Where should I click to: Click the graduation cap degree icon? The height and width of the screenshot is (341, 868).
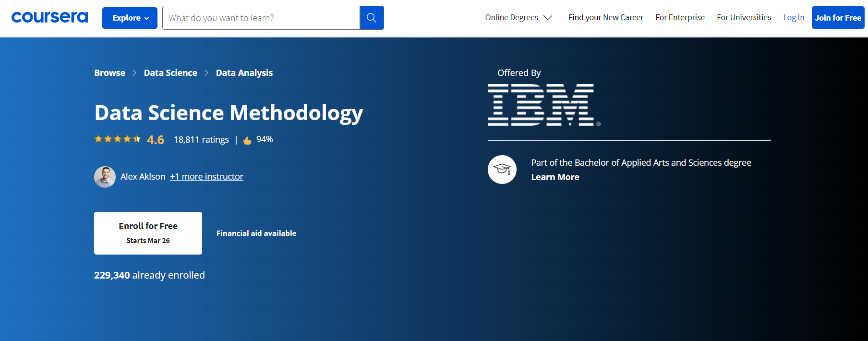(x=502, y=170)
